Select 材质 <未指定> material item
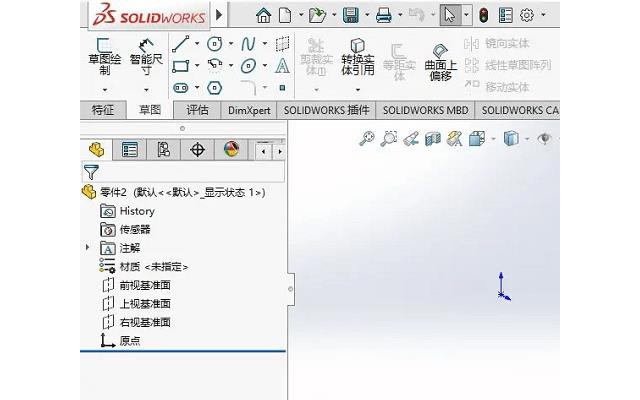640x400 pixels. 144,267
